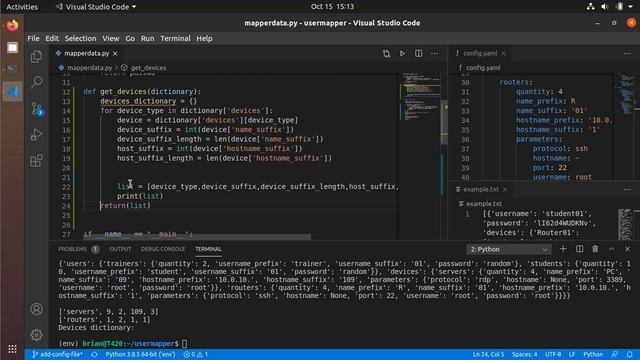Open the terminal app in Ubuntu dock
This screenshot has width=640, height=360.
click(x=12, y=69)
